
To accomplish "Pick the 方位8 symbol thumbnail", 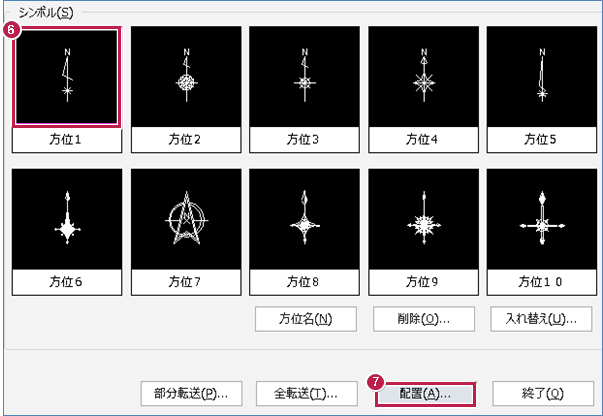I will pos(305,219).
